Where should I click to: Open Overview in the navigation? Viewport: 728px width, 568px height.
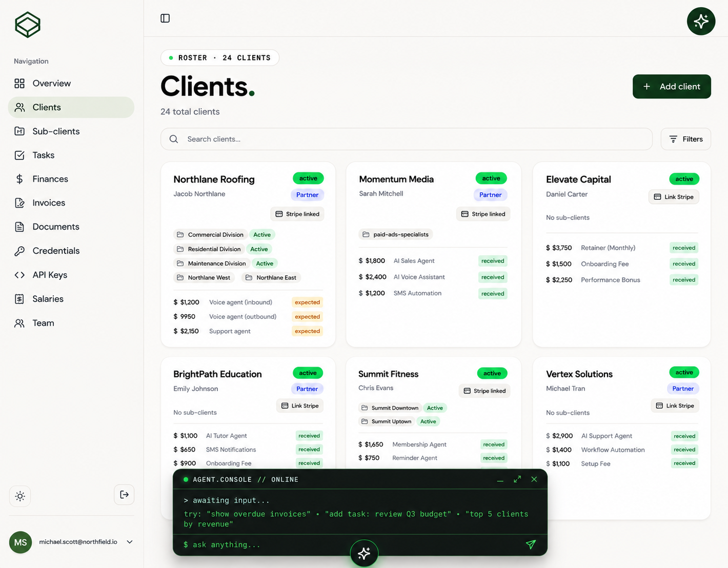71,83
